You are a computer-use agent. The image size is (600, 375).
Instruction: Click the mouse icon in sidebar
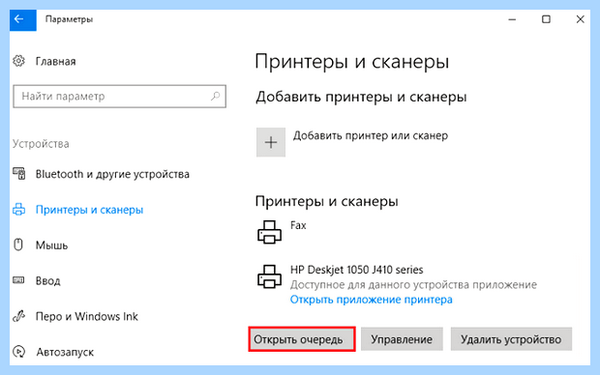coord(18,245)
